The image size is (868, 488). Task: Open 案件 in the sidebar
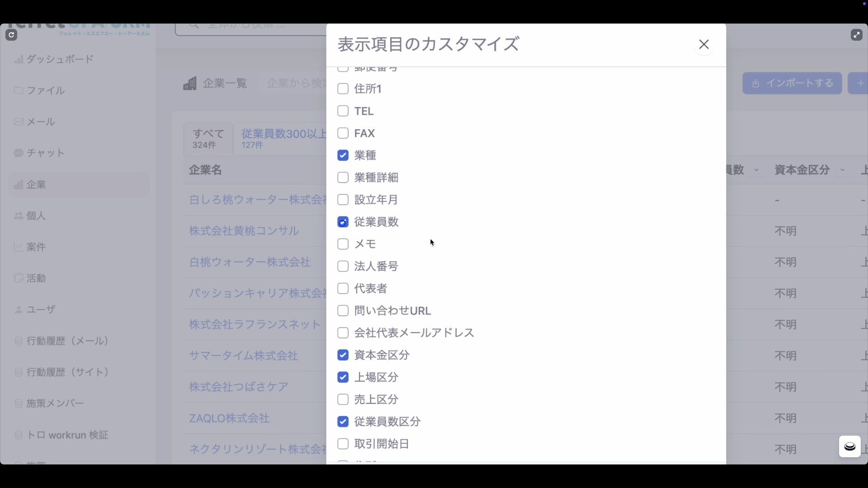tap(79, 247)
